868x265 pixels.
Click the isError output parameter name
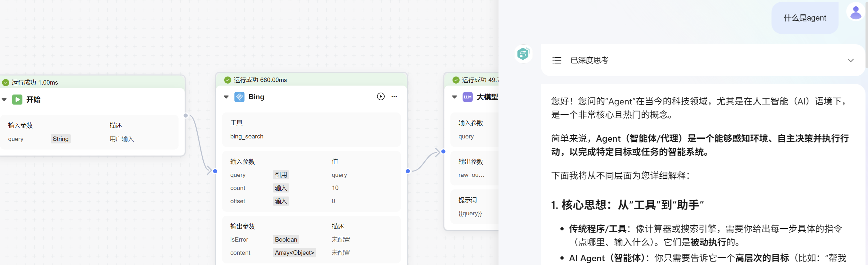(x=239, y=239)
